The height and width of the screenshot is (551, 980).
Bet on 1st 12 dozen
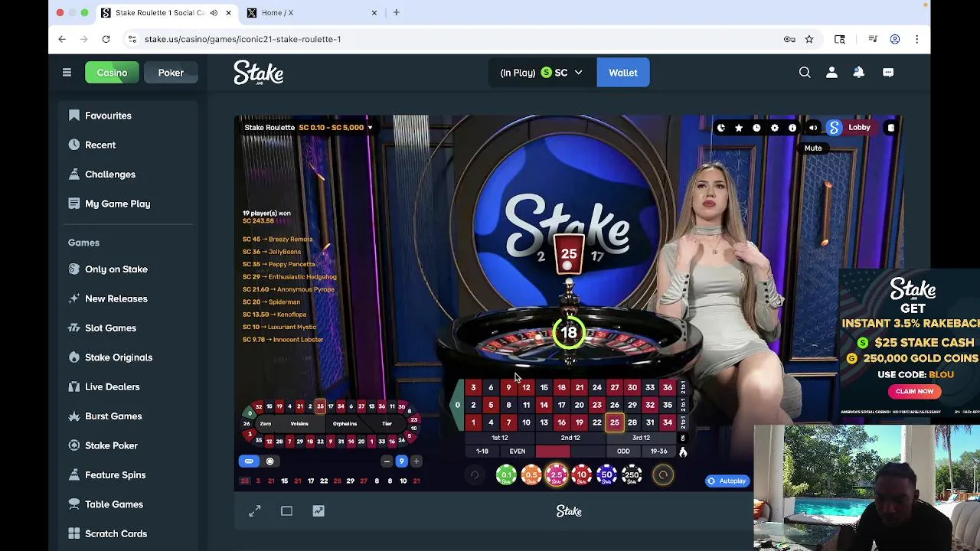(x=499, y=438)
